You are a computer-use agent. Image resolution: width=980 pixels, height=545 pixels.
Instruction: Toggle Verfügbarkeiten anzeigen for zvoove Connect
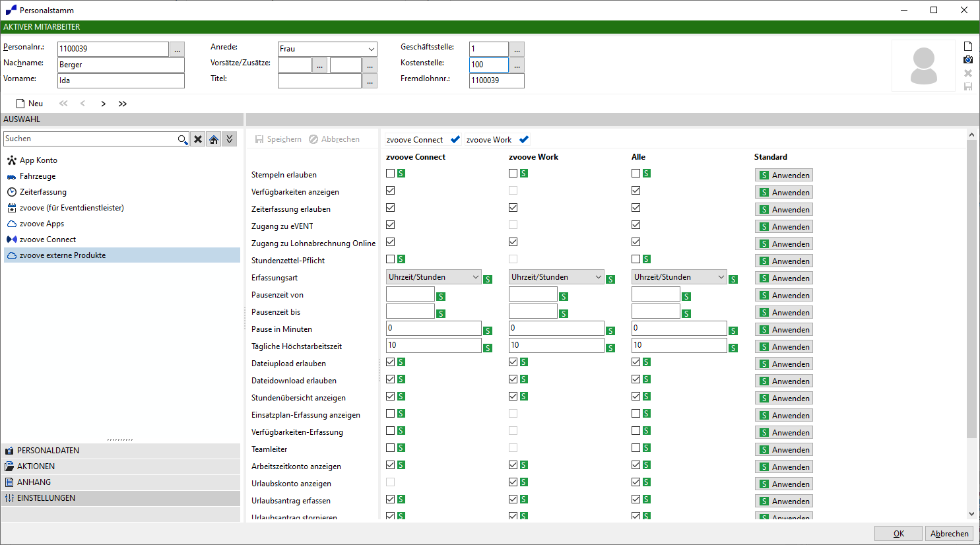point(391,191)
